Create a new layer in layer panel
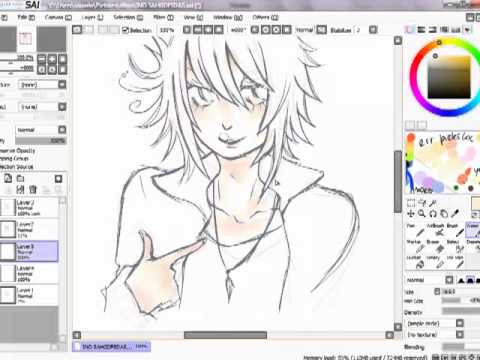Viewport: 480px width, 360px height. (8, 179)
